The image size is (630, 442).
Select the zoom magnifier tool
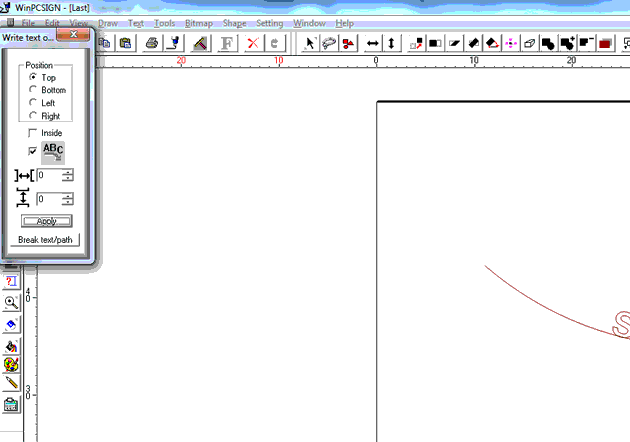(11, 302)
